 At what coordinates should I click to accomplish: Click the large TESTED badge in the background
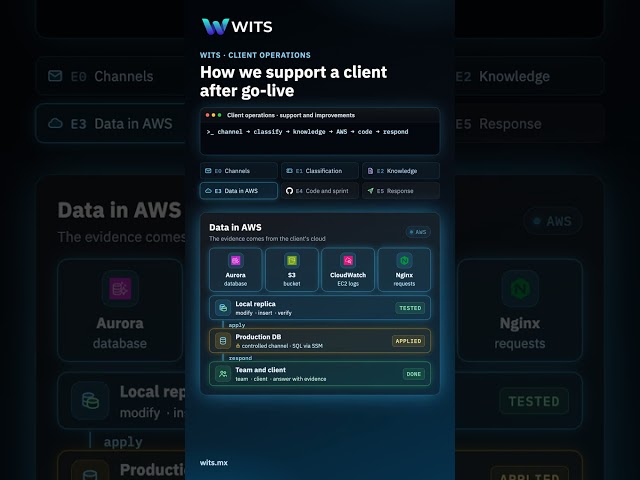click(x=534, y=401)
